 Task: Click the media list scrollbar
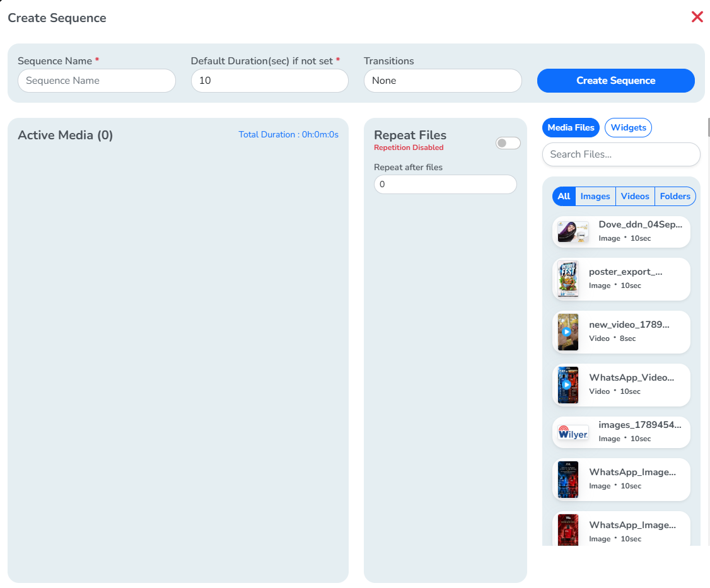[x=708, y=127]
